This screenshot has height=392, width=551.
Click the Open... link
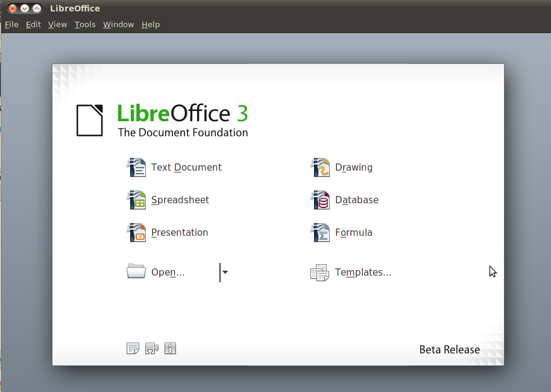point(167,272)
